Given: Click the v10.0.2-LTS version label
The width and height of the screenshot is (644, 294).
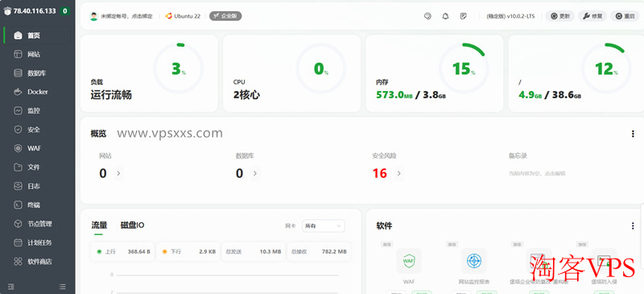Looking at the screenshot, I should click(x=510, y=16).
